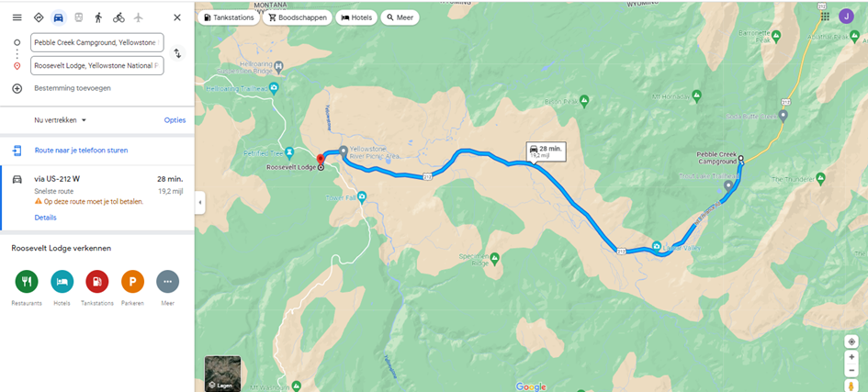Swap origin and destination arrows

(x=177, y=53)
